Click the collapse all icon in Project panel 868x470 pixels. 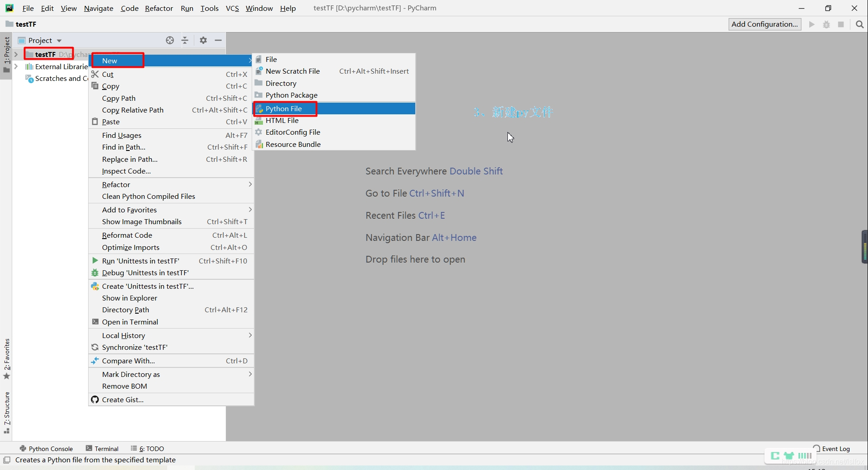[x=185, y=40]
